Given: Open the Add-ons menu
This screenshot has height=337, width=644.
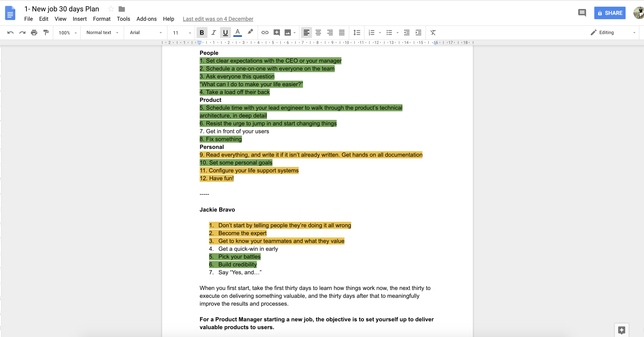Looking at the screenshot, I should 146,19.
